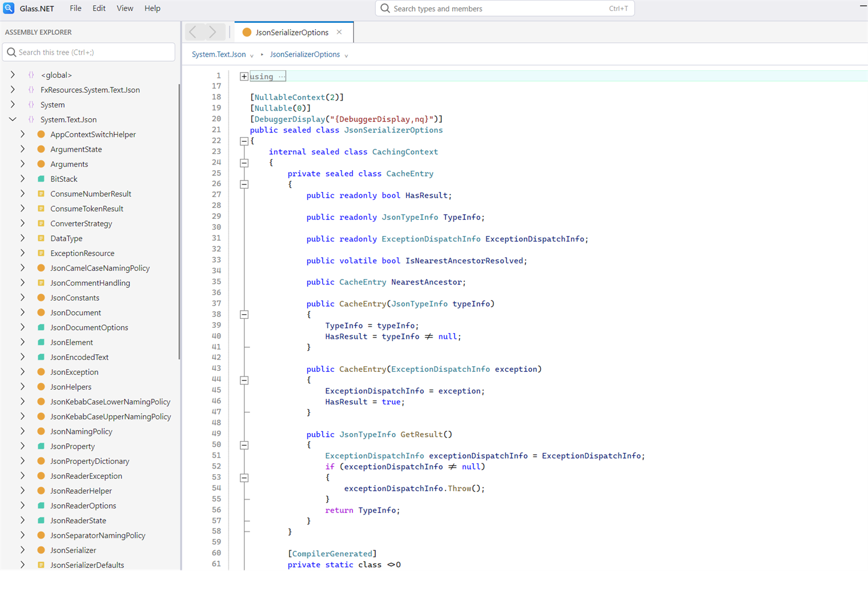The width and height of the screenshot is (868, 597).
Task: Collapse the GetResult method body at line 50
Action: coord(244,445)
